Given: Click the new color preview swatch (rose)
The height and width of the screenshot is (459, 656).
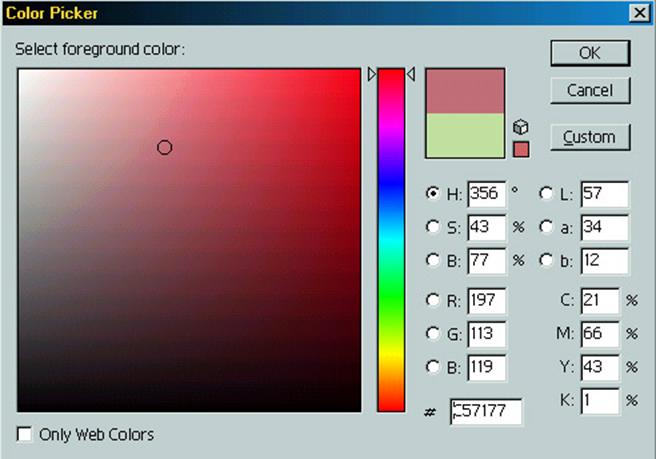Looking at the screenshot, I should coord(465,91).
